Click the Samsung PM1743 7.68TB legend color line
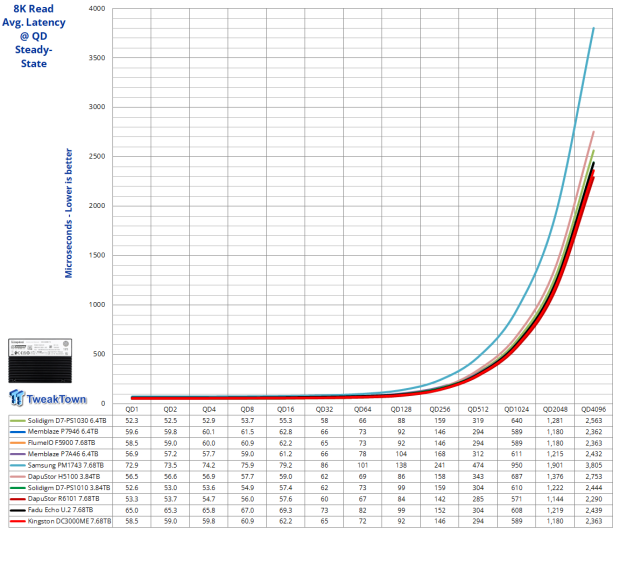620x568 pixels. click(x=17, y=466)
